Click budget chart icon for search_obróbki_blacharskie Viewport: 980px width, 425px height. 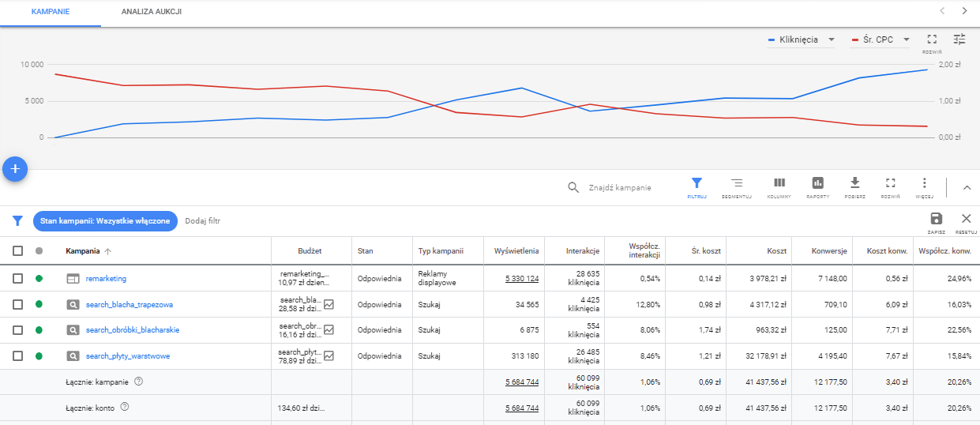pos(329,330)
